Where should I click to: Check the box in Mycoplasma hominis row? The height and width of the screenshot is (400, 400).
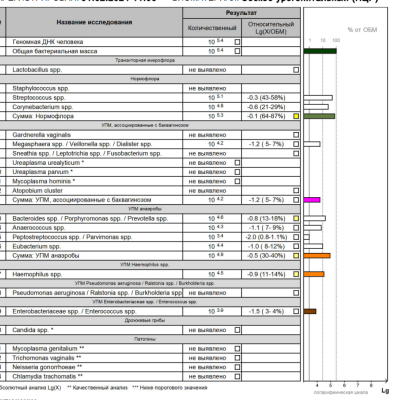pyautogui.click(x=237, y=181)
